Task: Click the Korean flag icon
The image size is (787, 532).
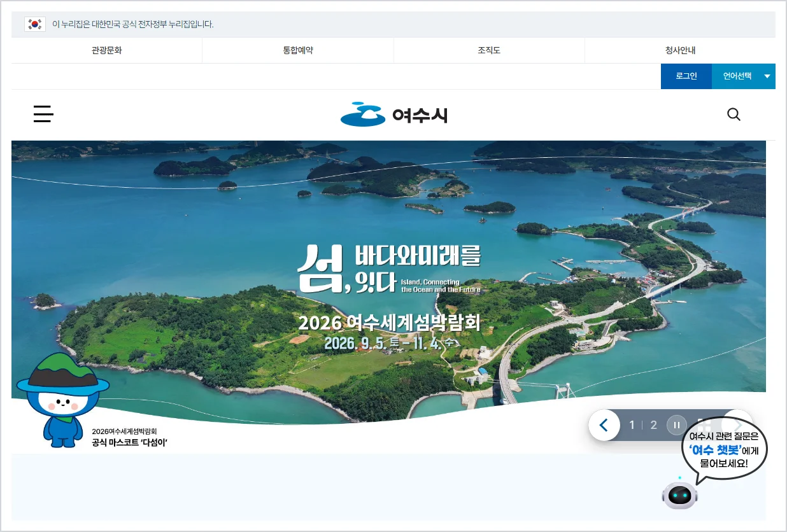Action: pyautogui.click(x=35, y=24)
